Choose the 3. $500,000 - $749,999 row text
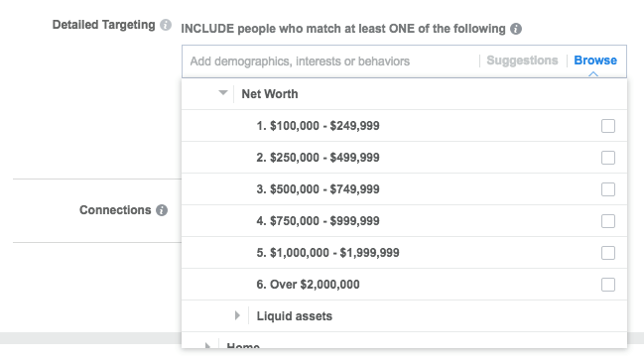 coord(318,189)
